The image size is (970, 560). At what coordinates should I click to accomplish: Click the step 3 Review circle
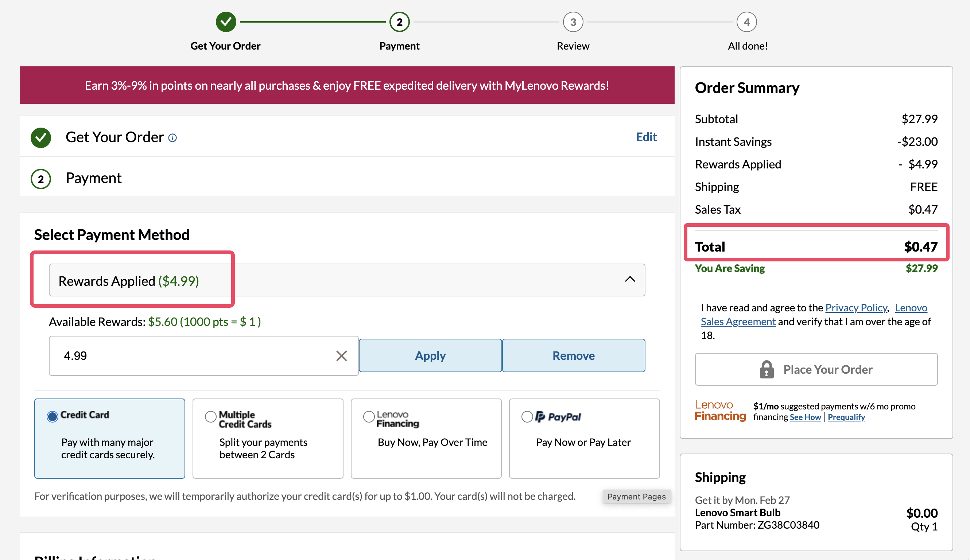tap(573, 22)
